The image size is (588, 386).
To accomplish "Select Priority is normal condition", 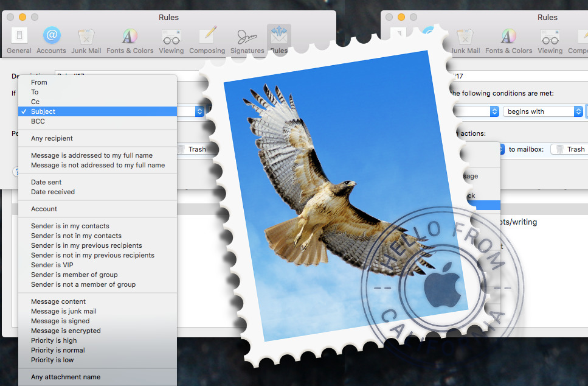I will pyautogui.click(x=97, y=350).
